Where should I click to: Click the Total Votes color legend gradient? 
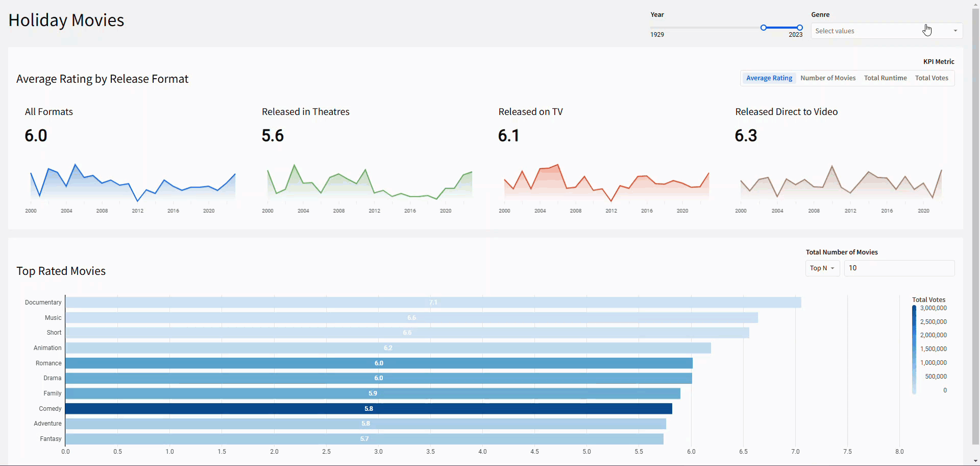(914, 349)
